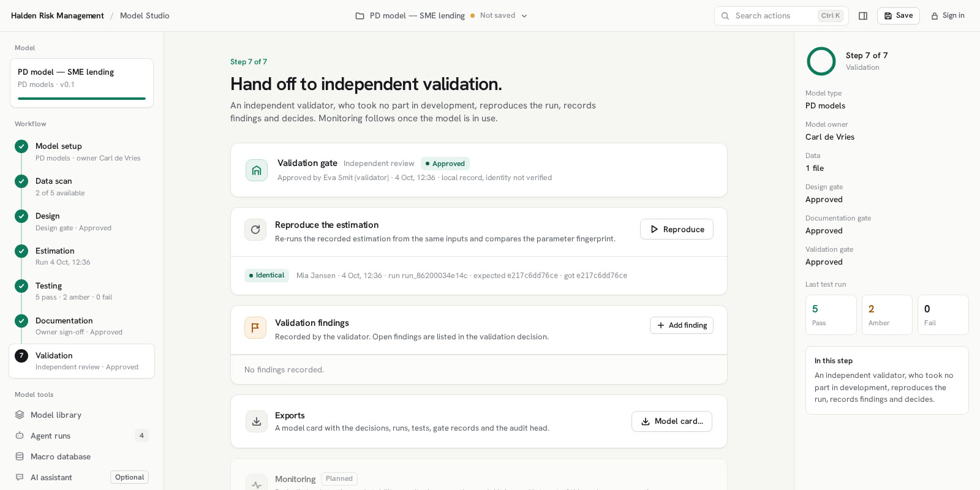Click the 5 Pass test result card
The image size is (980, 490).
pos(831,315)
